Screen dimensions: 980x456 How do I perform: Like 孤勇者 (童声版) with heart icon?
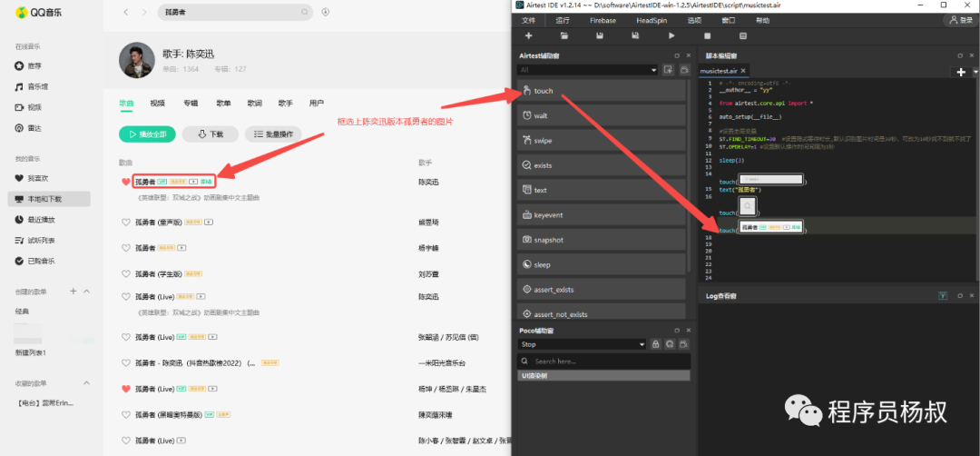click(x=125, y=222)
